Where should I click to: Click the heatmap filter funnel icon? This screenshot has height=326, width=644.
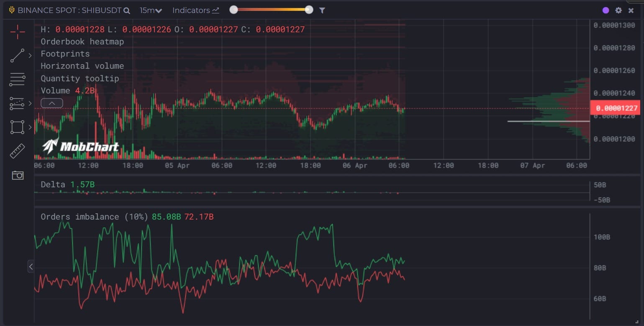click(x=322, y=10)
